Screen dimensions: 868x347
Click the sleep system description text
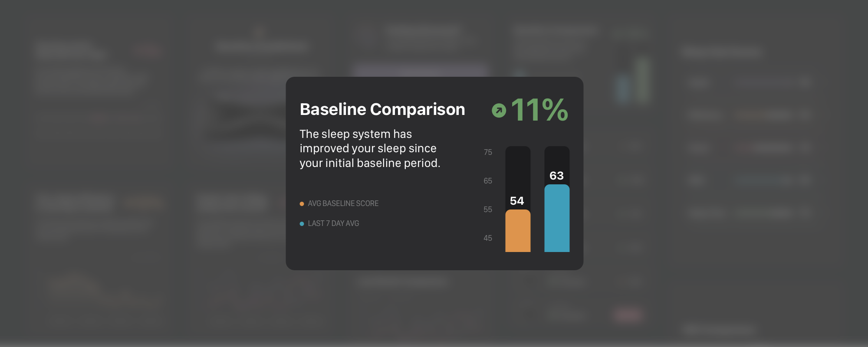pyautogui.click(x=370, y=148)
